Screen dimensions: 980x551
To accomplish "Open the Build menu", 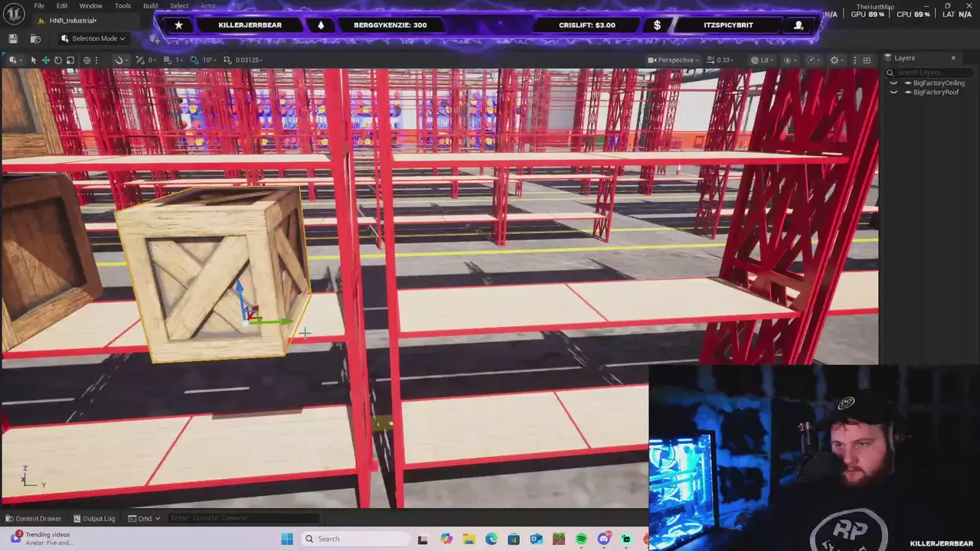I will (150, 6).
